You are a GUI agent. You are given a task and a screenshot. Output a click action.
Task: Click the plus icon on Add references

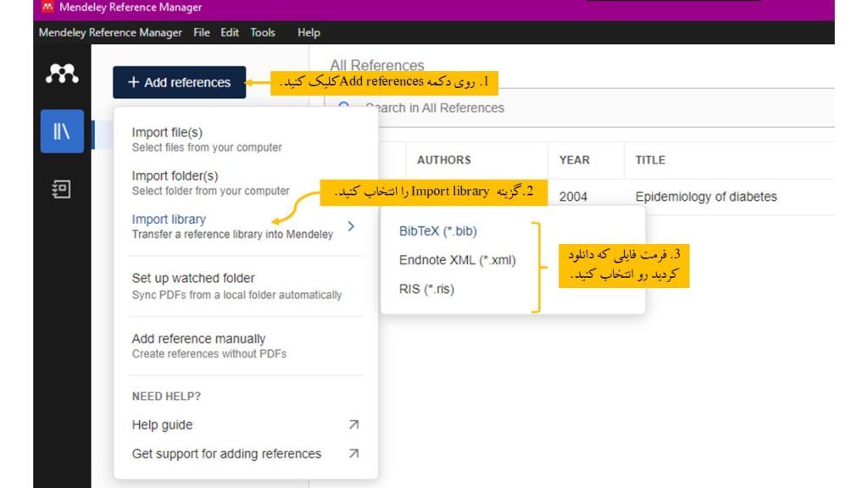(x=135, y=83)
